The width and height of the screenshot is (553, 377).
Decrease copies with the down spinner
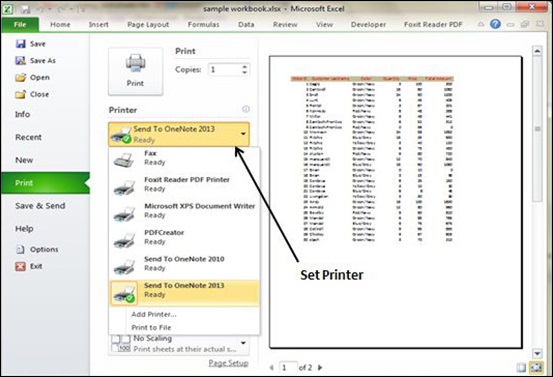coord(245,72)
